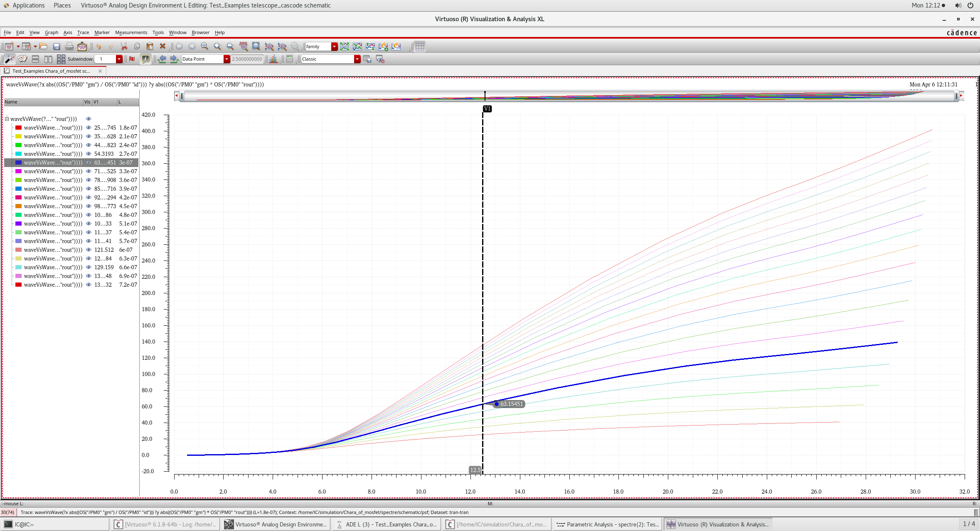This screenshot has width=980, height=531.
Task: Switch to the card layout icon
Action: point(22,59)
